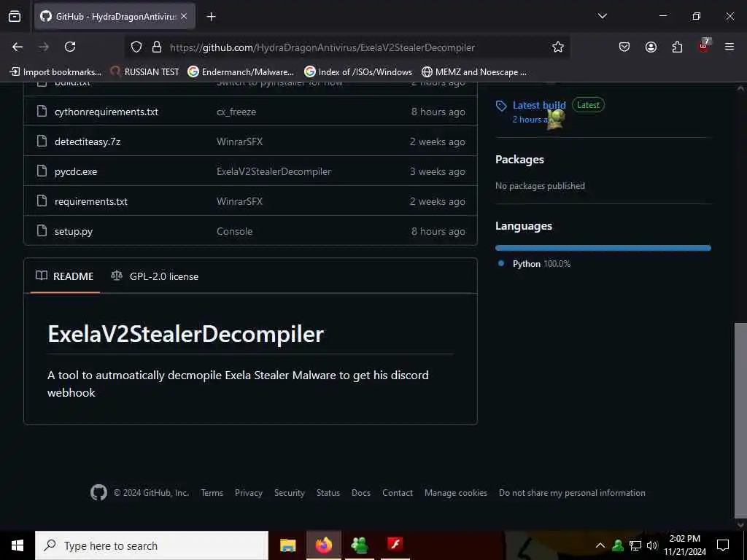747x560 pixels.
Task: Open the setup.py file
Action: 74,231
